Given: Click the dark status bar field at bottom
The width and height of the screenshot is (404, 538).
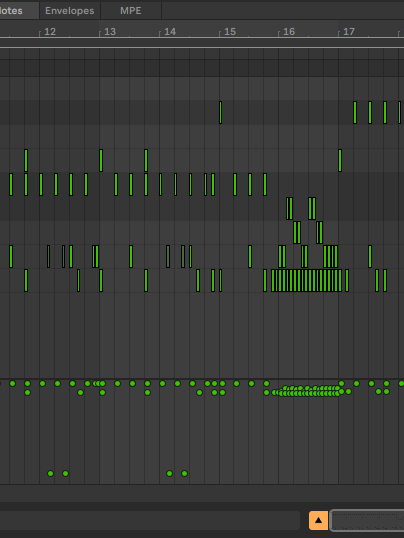Looking at the screenshot, I should click(150, 521).
